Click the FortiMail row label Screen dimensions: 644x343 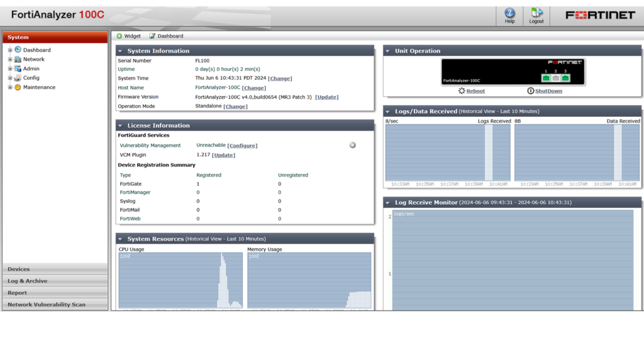pos(130,210)
